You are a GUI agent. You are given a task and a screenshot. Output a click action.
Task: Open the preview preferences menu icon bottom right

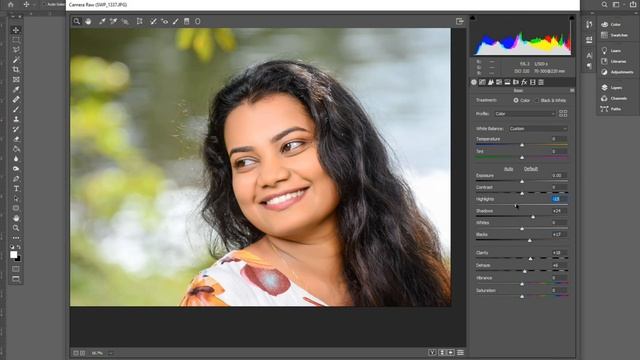[x=460, y=353]
